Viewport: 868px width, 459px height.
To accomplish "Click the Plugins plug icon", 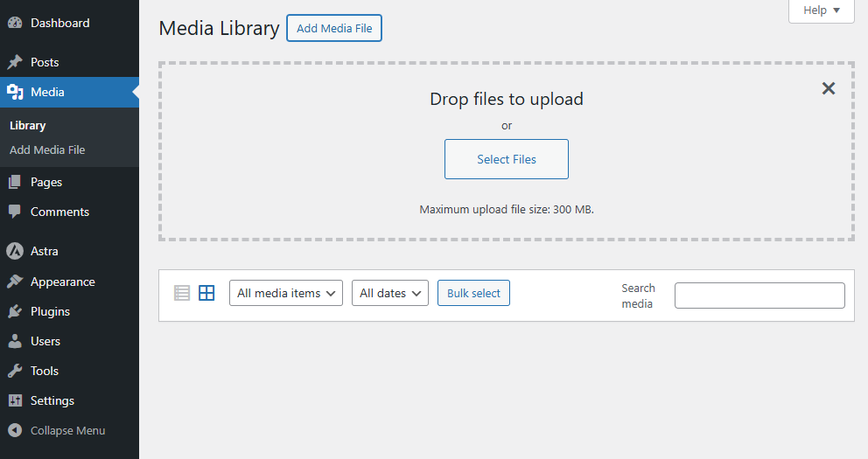I will coord(15,311).
